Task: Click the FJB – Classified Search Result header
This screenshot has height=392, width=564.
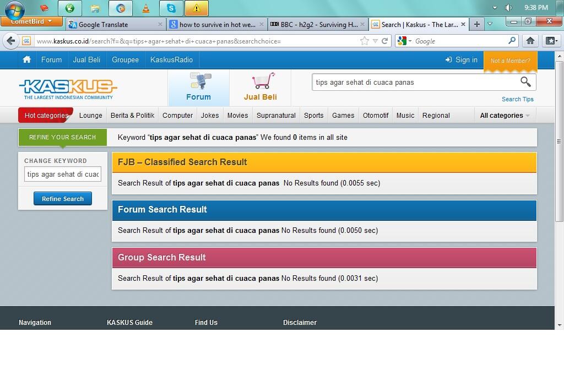Action: click(324, 162)
